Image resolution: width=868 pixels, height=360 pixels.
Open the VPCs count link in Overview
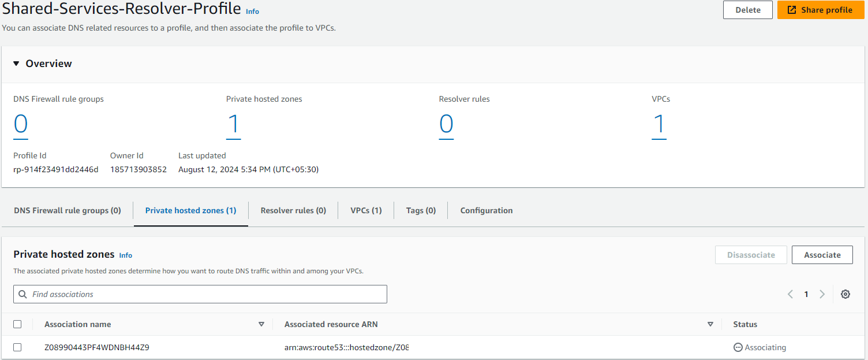(x=659, y=125)
